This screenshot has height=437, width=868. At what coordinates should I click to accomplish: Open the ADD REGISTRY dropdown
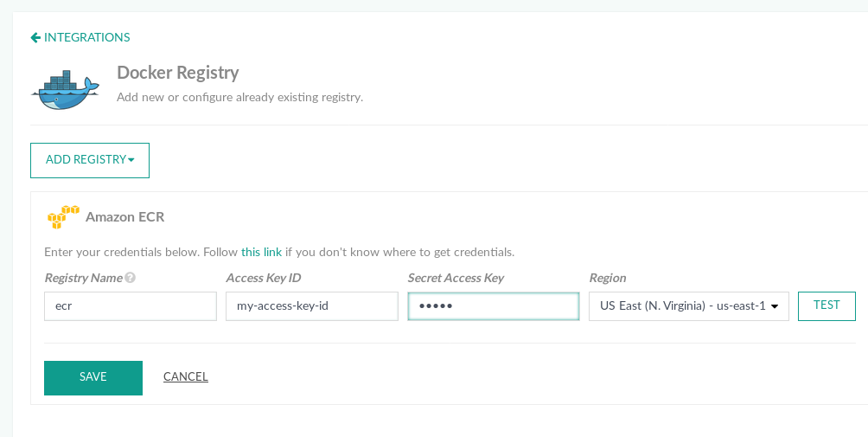tap(90, 160)
